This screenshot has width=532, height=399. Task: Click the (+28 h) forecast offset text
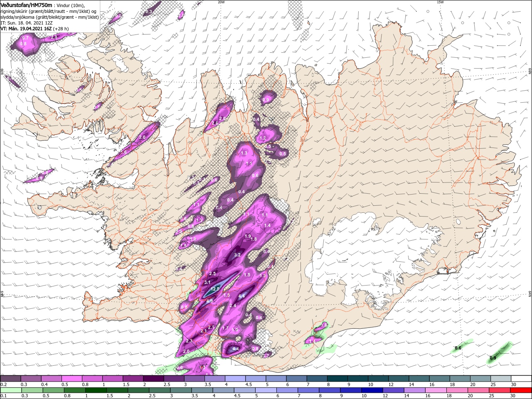[61, 29]
